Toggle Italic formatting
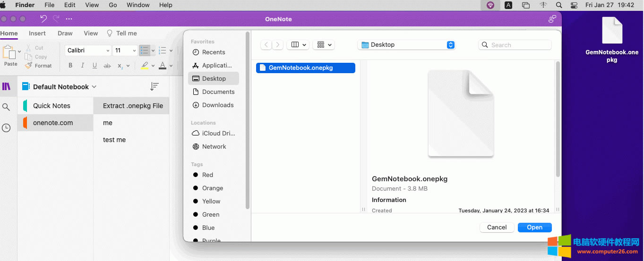Screen dimensions: 644x261 tap(83, 66)
